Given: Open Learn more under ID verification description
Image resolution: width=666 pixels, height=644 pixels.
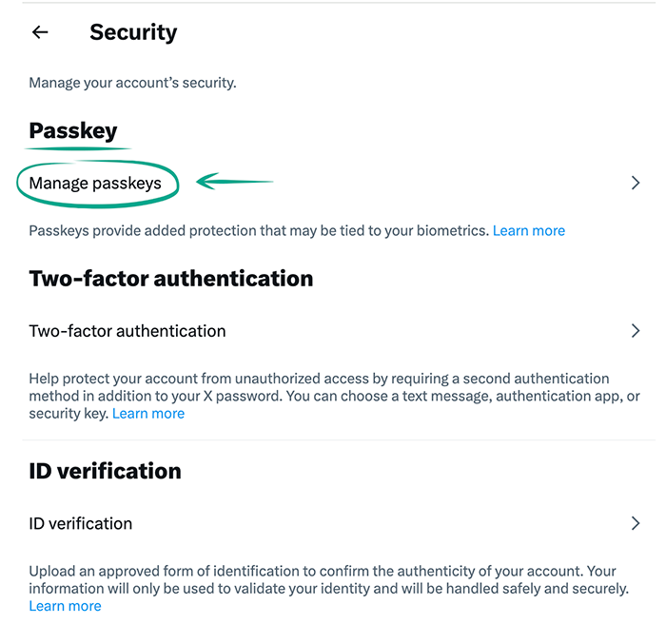Looking at the screenshot, I should pos(65,606).
